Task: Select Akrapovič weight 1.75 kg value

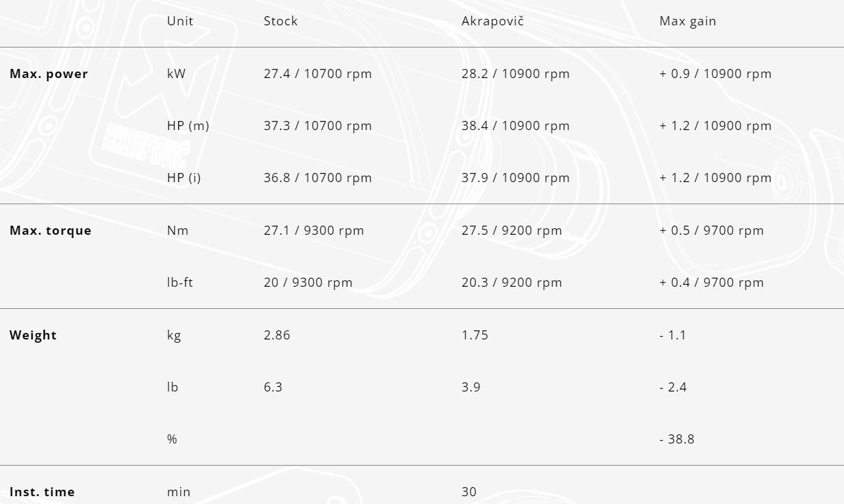Action: [x=475, y=336]
